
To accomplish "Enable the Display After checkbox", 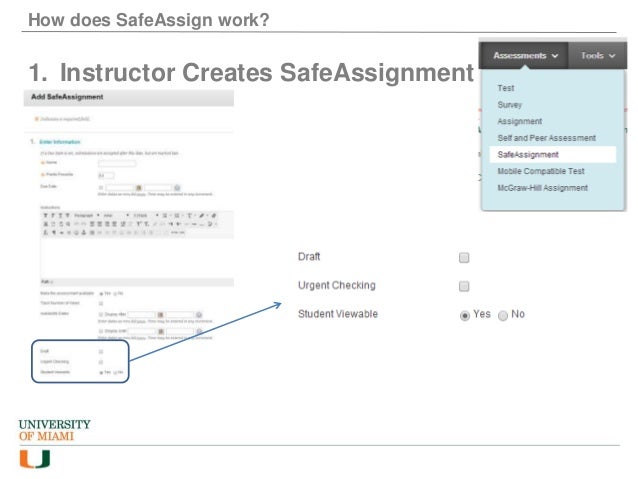I will [x=101, y=315].
